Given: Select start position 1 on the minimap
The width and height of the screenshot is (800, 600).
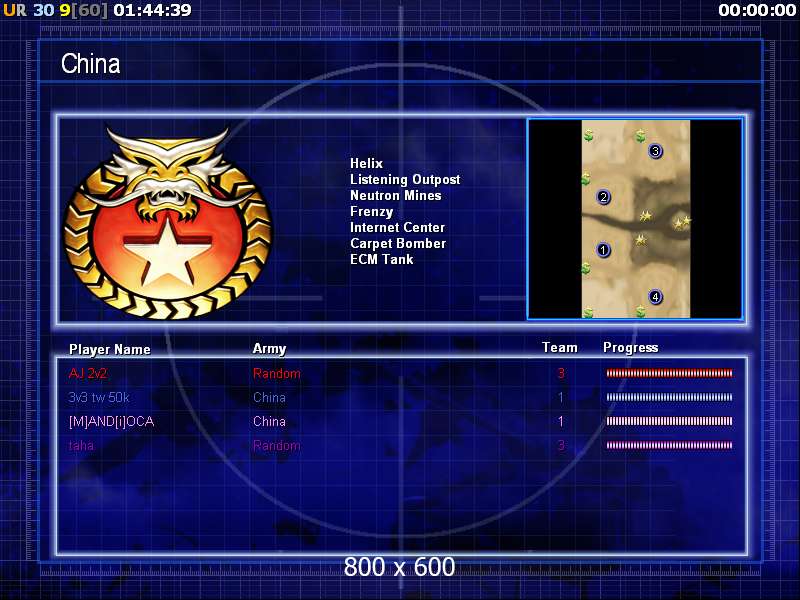Looking at the screenshot, I should (x=603, y=250).
